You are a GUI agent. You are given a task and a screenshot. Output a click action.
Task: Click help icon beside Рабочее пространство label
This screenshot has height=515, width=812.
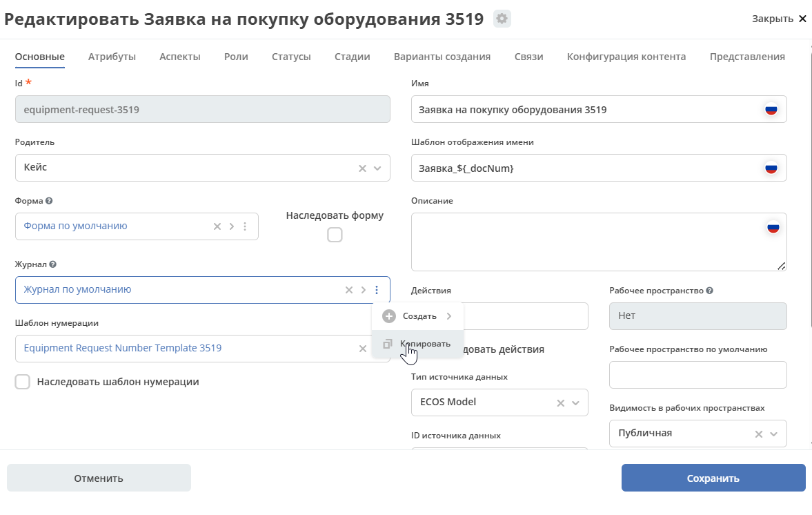click(710, 291)
